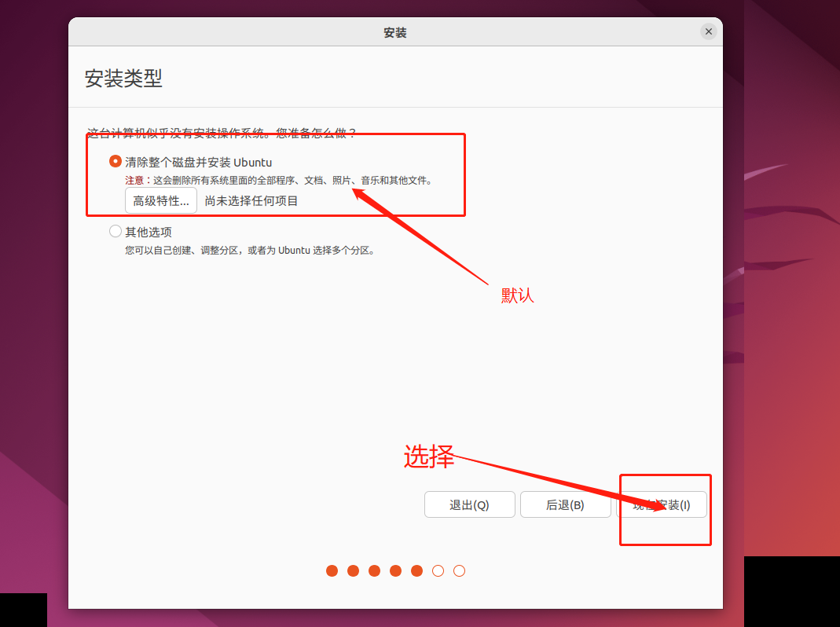Select the "其他选项" radio button
Viewport: 840px width, 627px height.
(116, 231)
